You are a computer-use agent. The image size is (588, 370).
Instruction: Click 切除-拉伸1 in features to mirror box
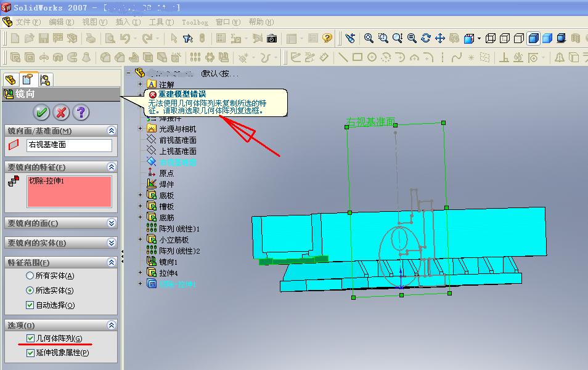click(x=46, y=181)
